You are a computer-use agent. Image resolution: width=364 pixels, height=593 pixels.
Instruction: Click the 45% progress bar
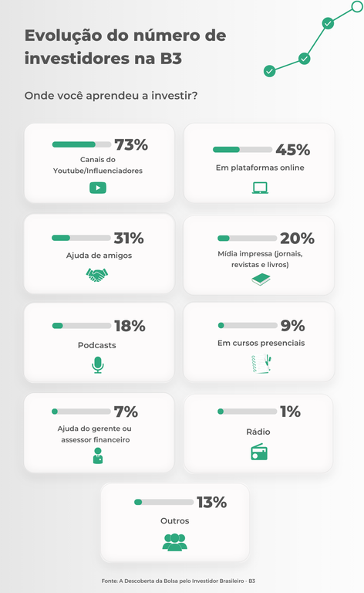coord(242,149)
